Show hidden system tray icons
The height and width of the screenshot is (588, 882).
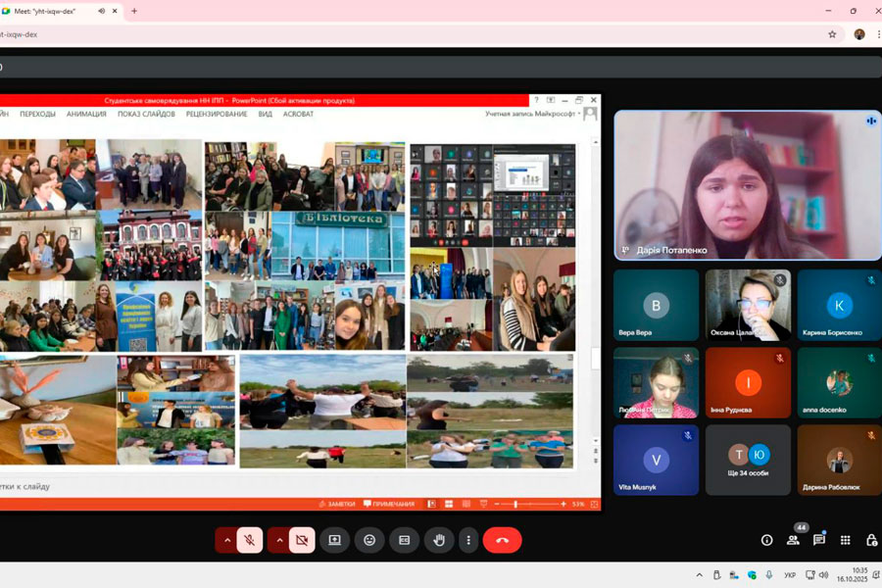pos(699,575)
